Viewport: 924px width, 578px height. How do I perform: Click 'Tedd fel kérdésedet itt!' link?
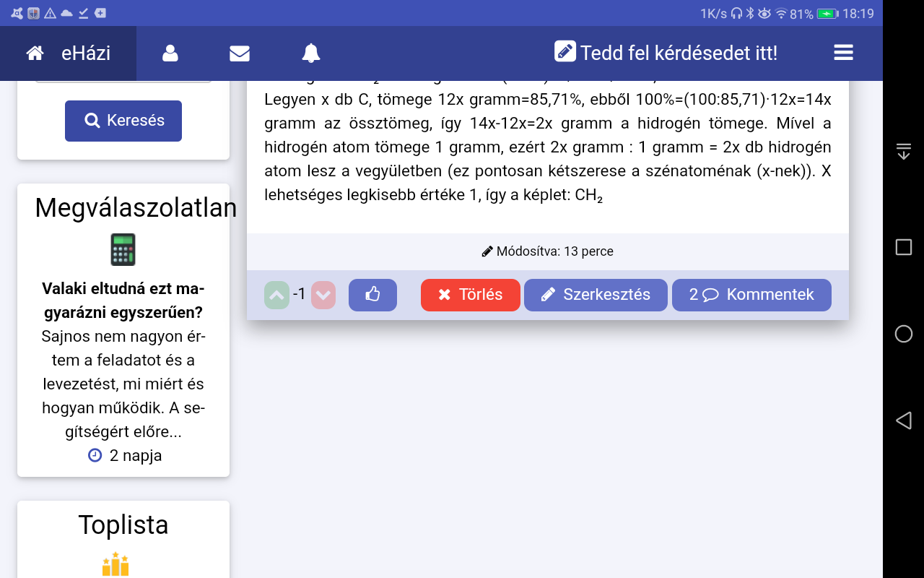point(666,53)
